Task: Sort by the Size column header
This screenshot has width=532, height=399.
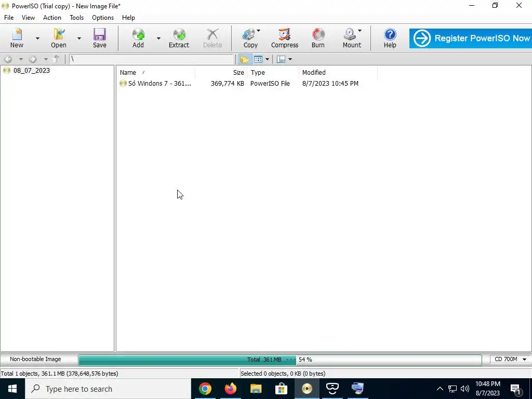Action: (221, 73)
